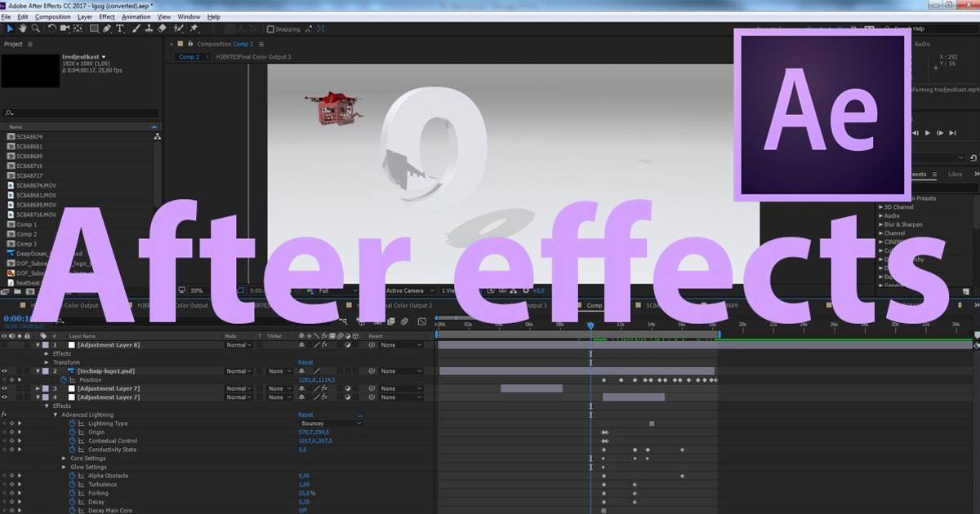The height and width of the screenshot is (514, 980).
Task: Select the Horizontal Type tool
Action: pos(120,29)
